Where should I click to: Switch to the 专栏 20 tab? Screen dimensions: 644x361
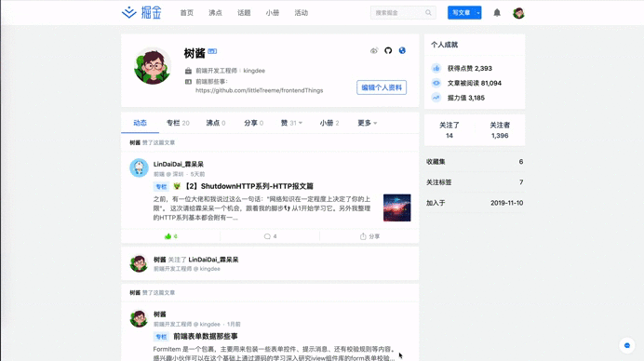click(178, 123)
